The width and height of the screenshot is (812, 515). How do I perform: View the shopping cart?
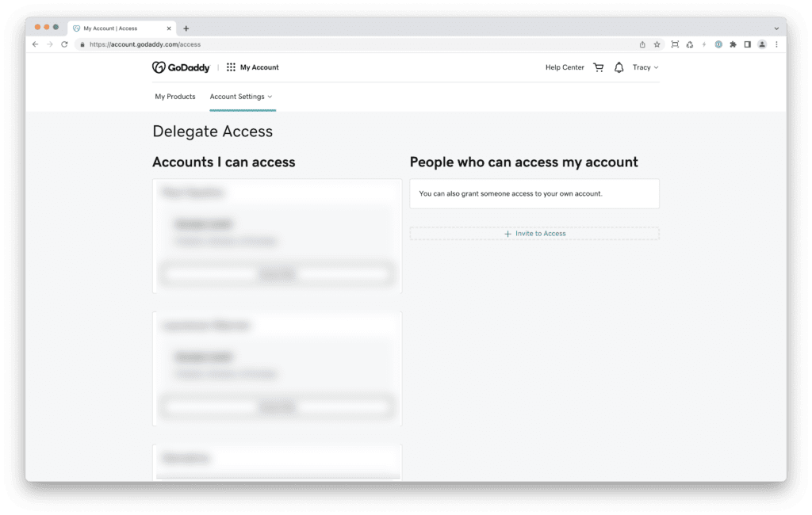[599, 67]
